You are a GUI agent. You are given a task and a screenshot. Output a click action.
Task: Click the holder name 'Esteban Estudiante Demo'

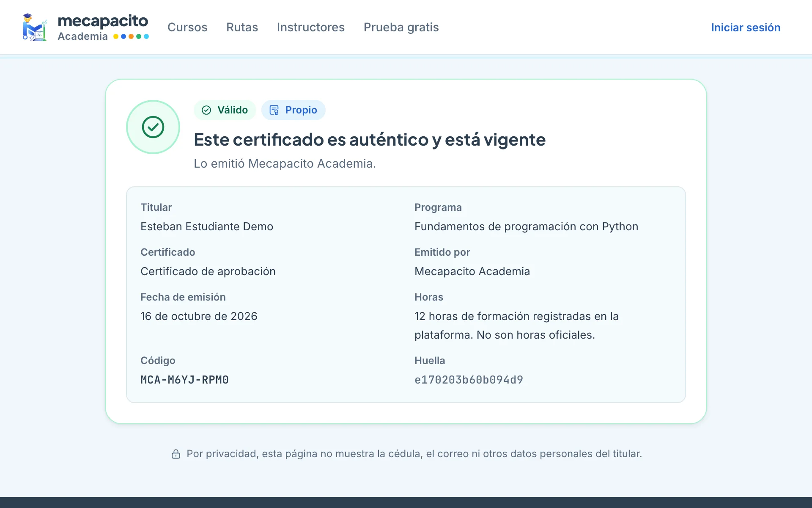207,226
